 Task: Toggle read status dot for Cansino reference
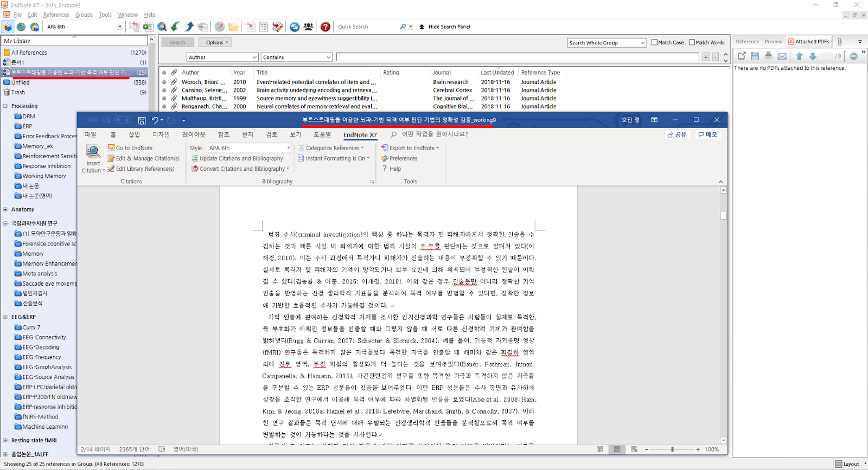pyautogui.click(x=164, y=91)
